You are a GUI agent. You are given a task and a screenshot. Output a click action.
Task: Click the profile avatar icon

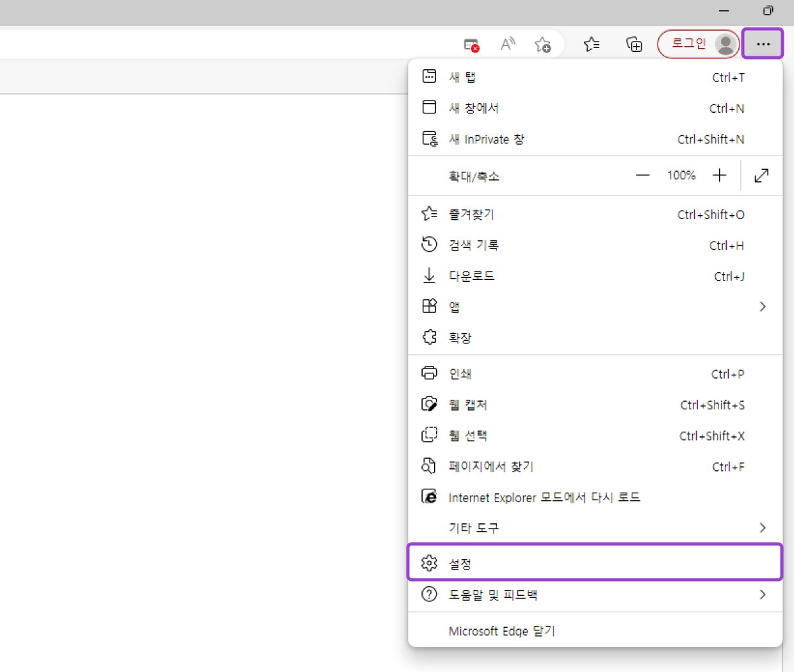pyautogui.click(x=725, y=44)
